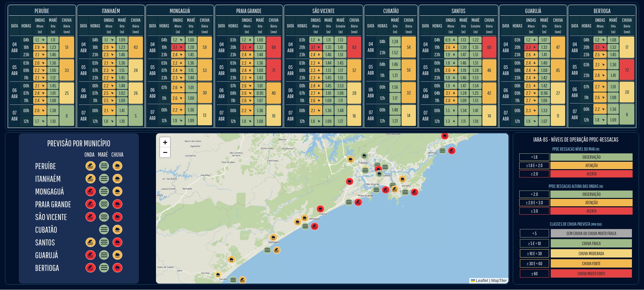Click Peruíbe's tide icon in forecast panel
This screenshot has height=290, width=644.
104,166
